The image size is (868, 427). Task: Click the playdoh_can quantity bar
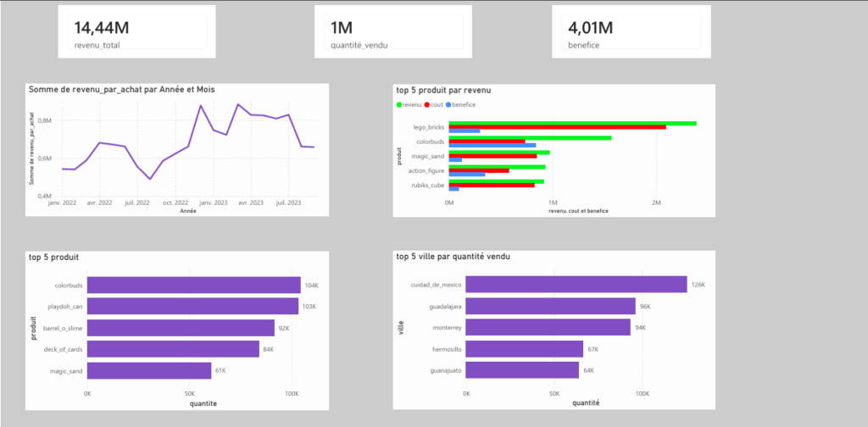(x=192, y=307)
